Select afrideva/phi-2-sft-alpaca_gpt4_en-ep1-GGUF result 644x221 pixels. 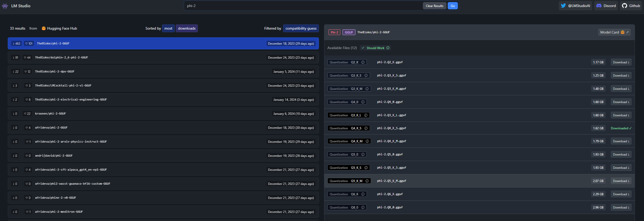point(163,170)
